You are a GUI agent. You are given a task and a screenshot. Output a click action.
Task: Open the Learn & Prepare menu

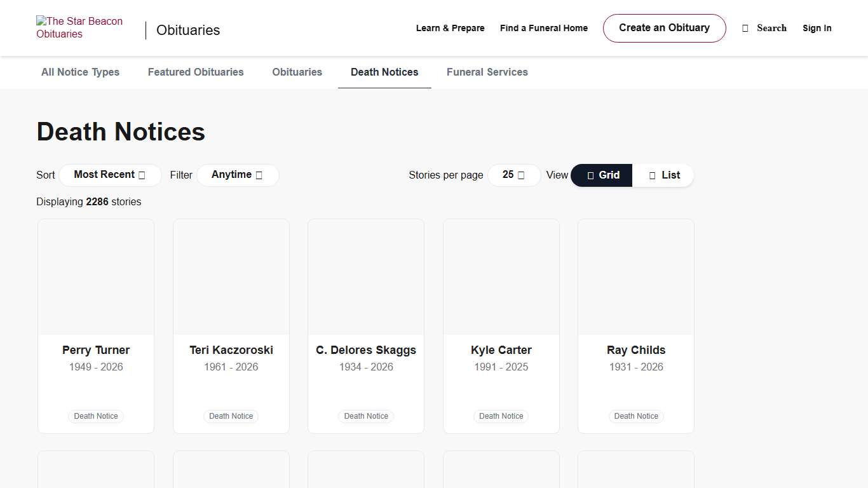450,28
